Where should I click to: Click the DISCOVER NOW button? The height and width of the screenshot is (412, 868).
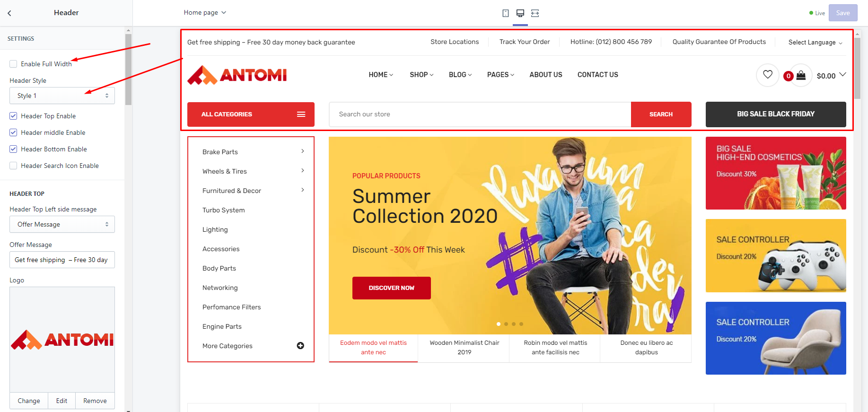coord(392,288)
